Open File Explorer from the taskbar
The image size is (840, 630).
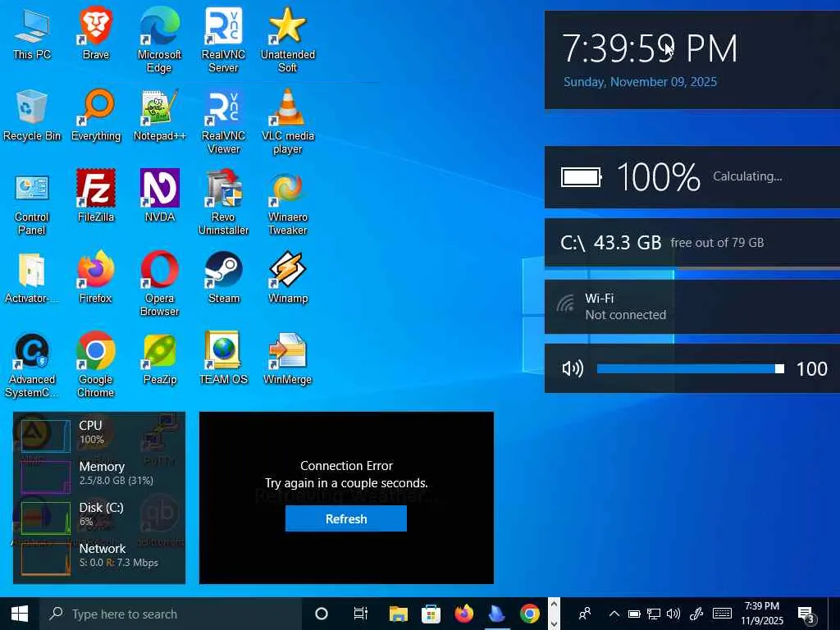click(398, 614)
